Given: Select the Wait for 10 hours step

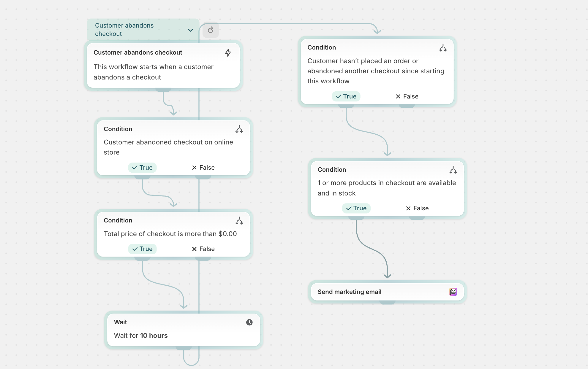Looking at the screenshot, I should (183, 329).
